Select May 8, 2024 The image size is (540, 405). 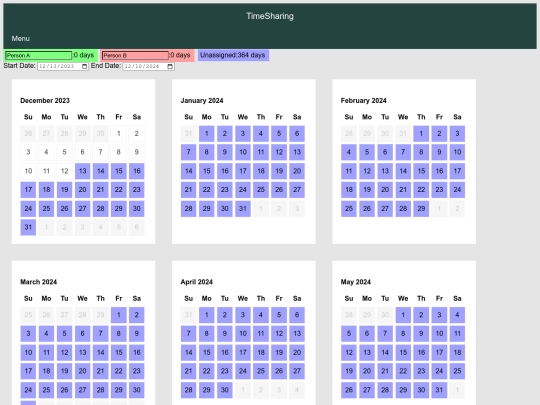click(403, 334)
